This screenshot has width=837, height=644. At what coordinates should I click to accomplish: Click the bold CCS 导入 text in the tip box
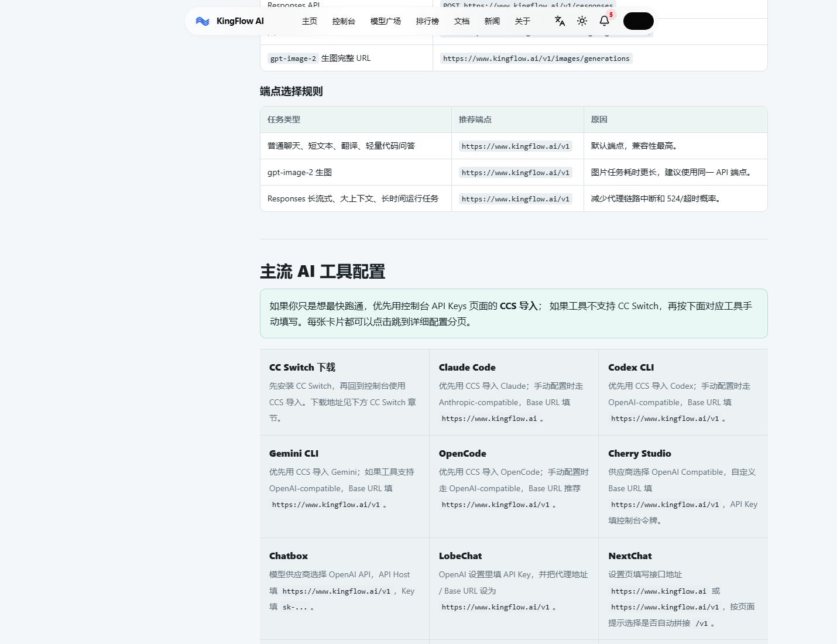(519, 306)
